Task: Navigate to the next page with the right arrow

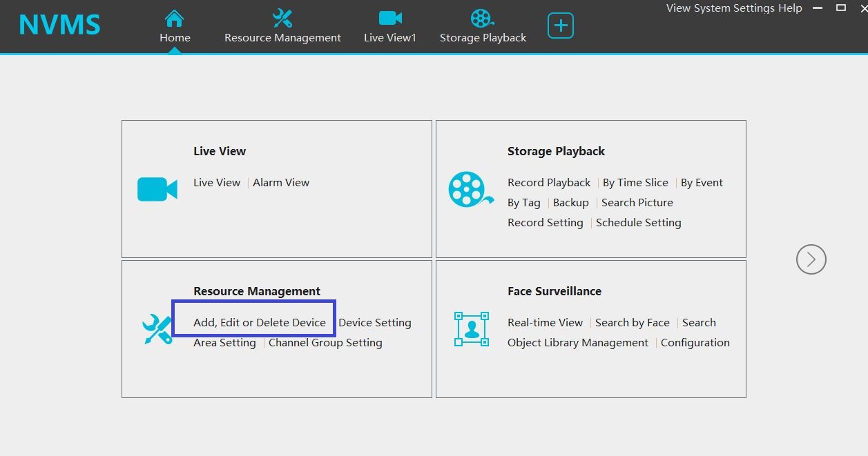Action: 811,259
